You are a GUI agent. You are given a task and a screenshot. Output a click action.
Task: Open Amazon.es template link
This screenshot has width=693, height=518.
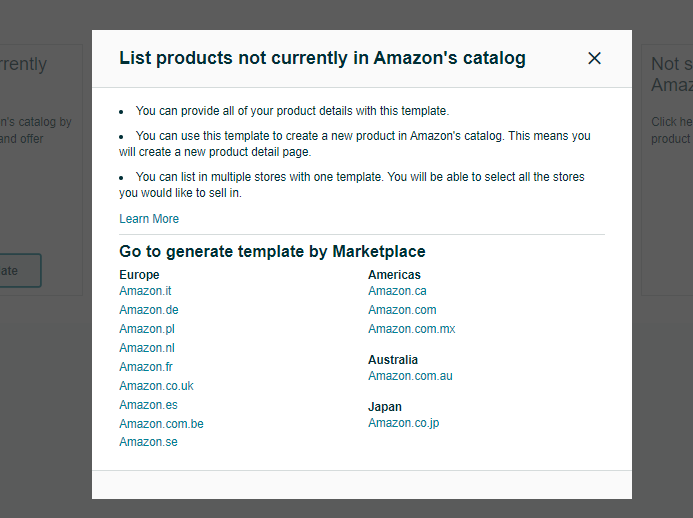(x=148, y=405)
